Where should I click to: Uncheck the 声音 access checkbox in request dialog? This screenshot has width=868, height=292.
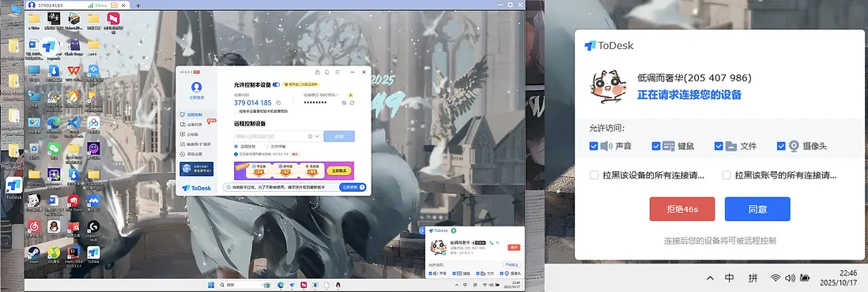594,146
